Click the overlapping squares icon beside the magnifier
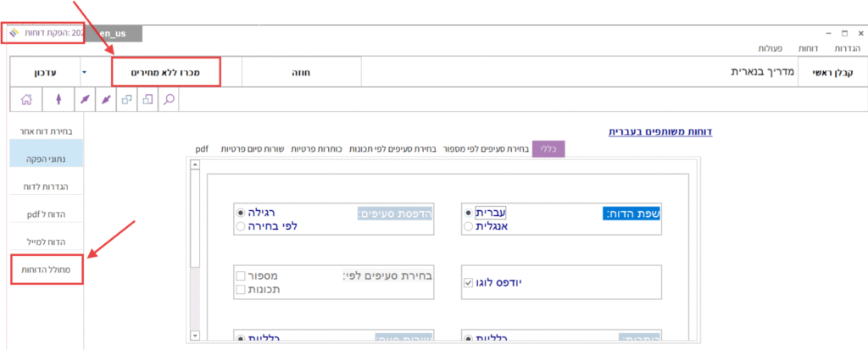Image resolution: width=868 pixels, height=350 pixels. pos(148,99)
